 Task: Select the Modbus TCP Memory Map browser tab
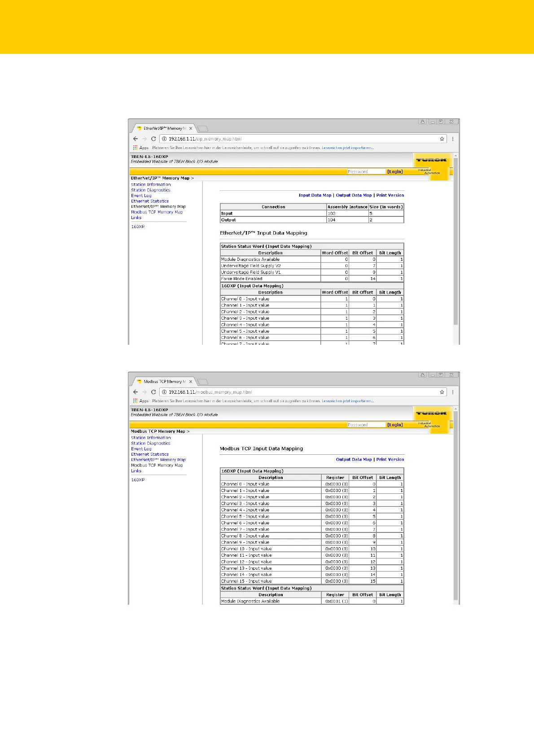click(x=163, y=382)
